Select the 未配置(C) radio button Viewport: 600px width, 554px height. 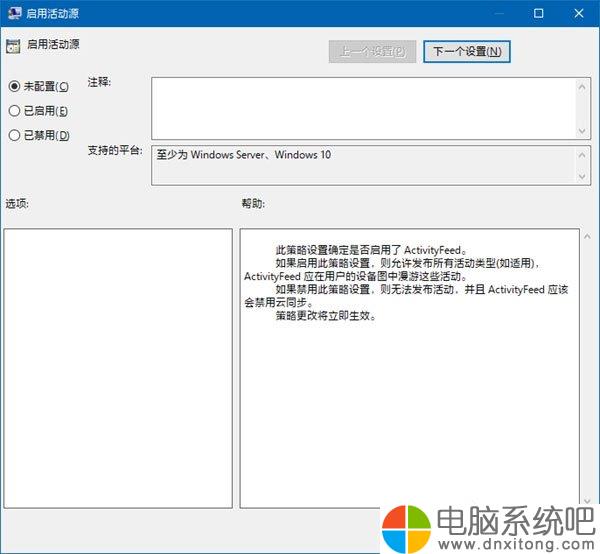pos(14,86)
